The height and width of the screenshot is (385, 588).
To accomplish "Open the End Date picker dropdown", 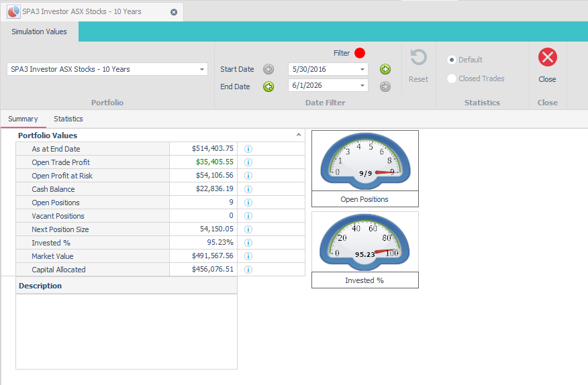I will pyautogui.click(x=362, y=85).
